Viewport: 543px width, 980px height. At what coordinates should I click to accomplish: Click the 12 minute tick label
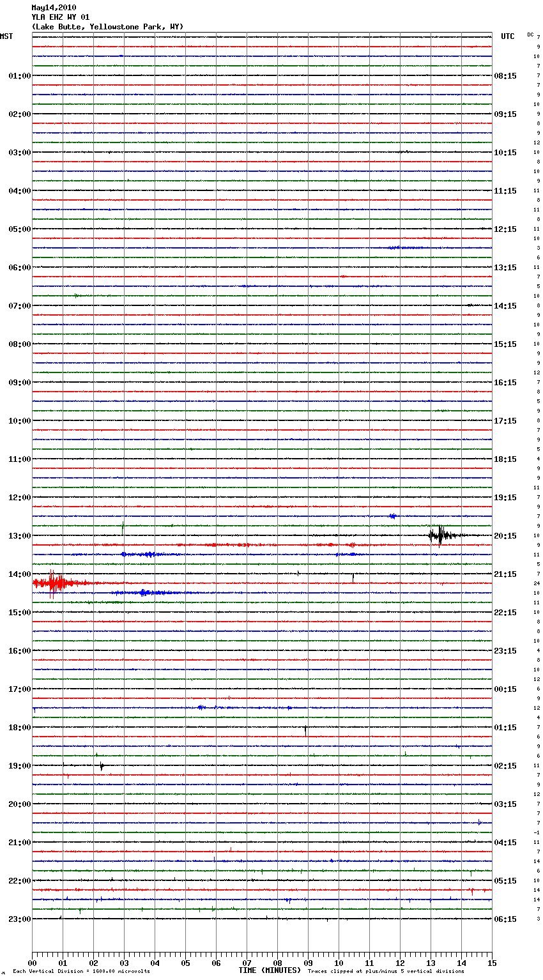point(400,963)
